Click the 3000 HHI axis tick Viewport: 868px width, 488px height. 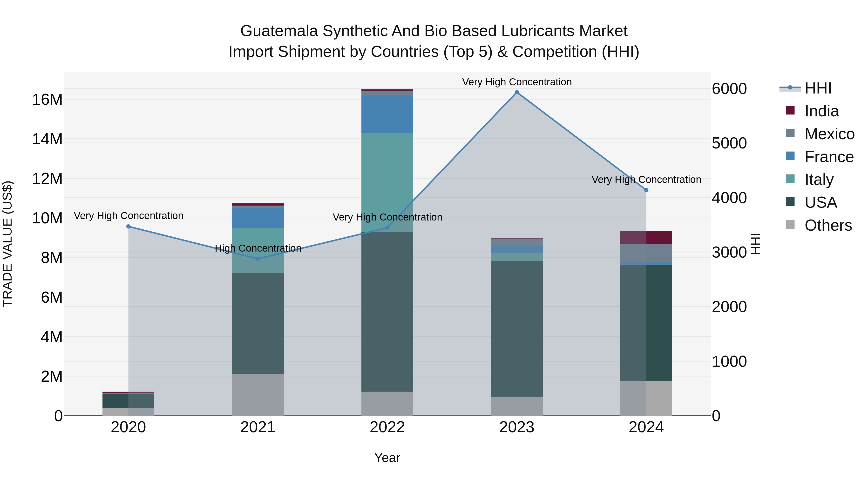point(729,253)
